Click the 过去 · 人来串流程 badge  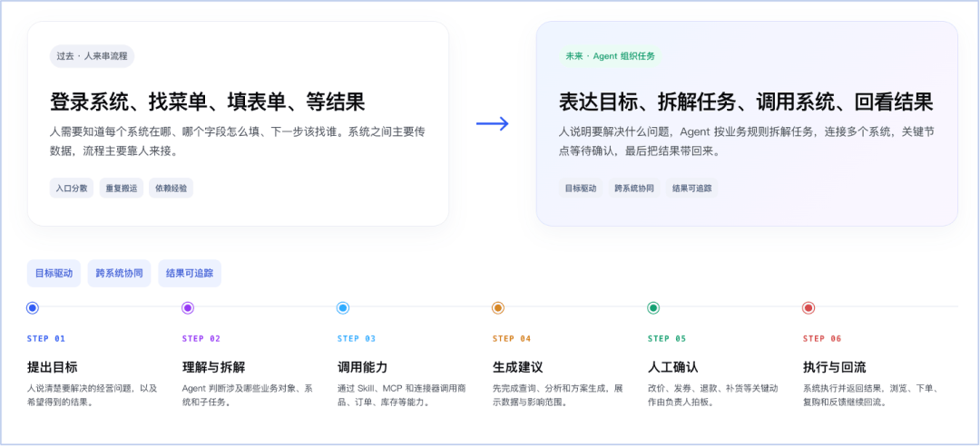click(x=92, y=55)
